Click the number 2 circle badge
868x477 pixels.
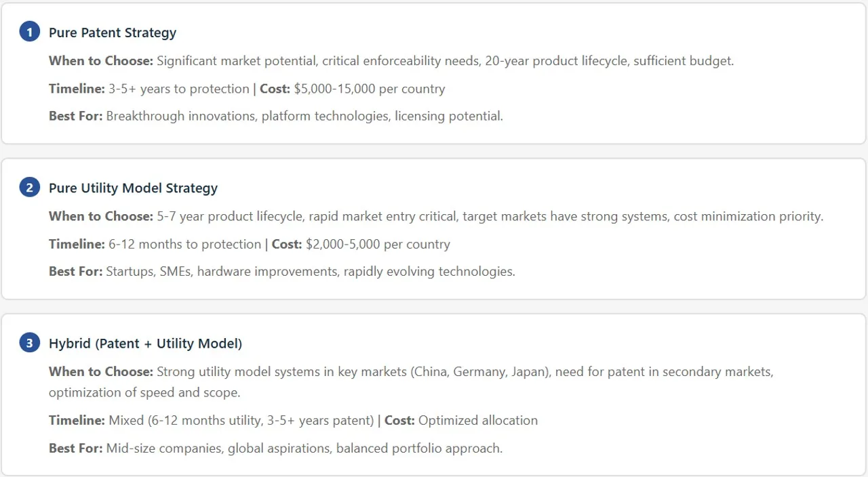click(x=29, y=188)
